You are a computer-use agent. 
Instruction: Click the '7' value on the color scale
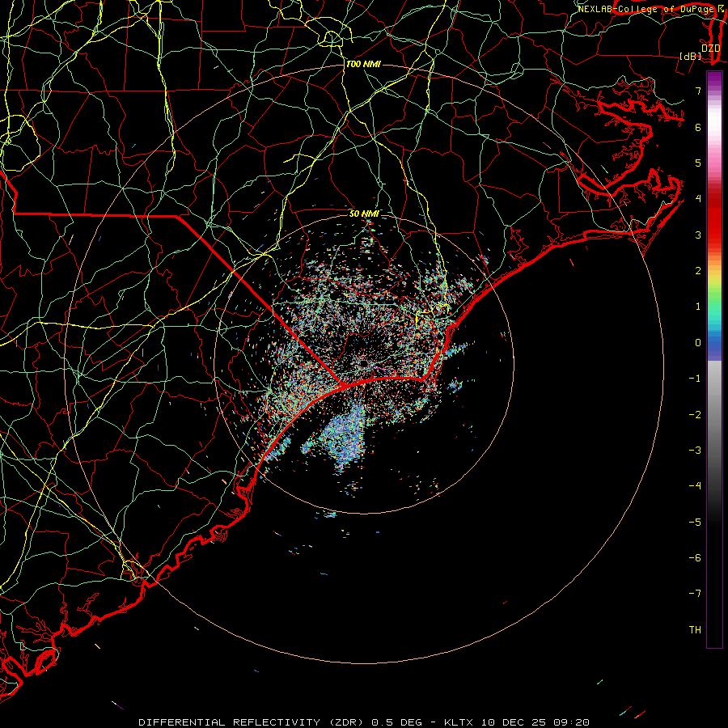(x=698, y=91)
